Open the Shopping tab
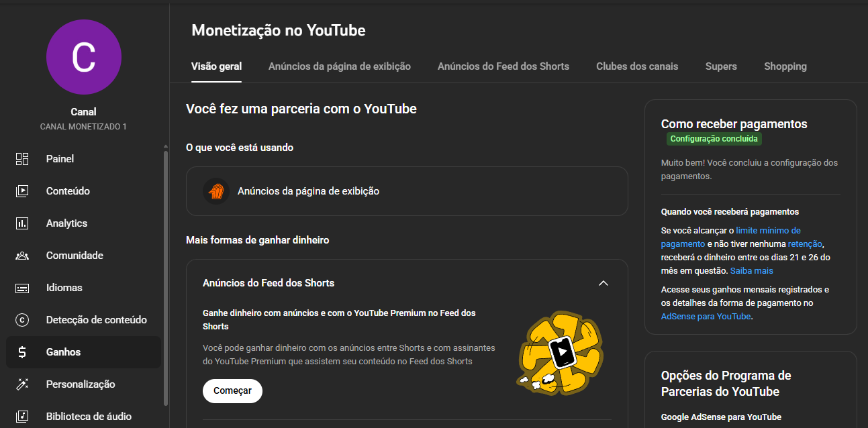The height and width of the screenshot is (428, 868). pyautogui.click(x=785, y=66)
